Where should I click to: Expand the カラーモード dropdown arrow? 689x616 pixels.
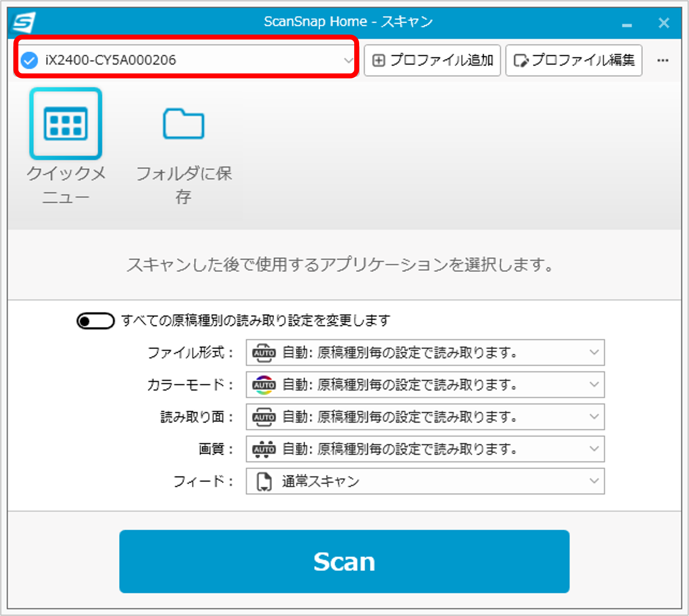[594, 385]
